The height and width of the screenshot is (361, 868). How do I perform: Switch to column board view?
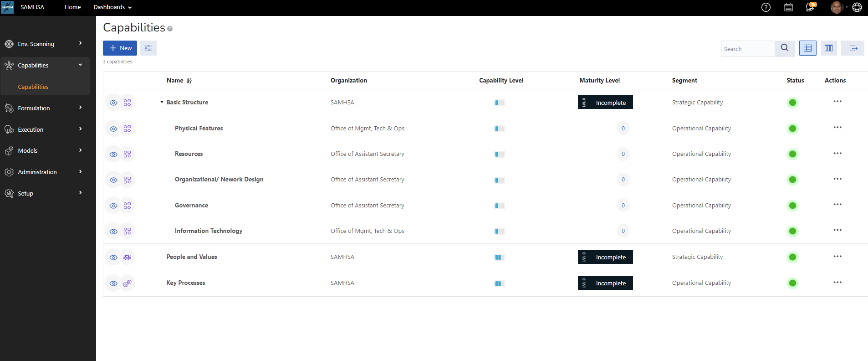pos(828,48)
